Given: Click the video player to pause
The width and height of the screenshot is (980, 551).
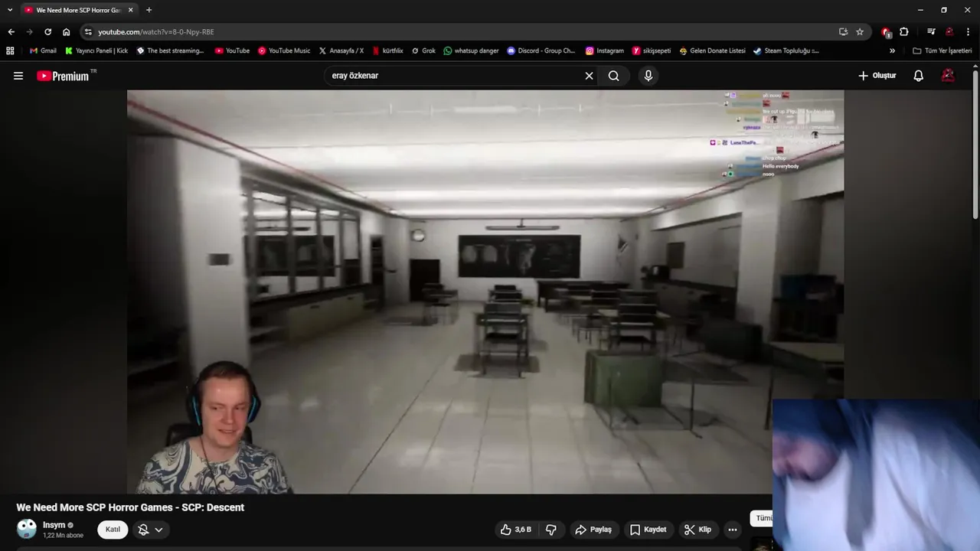Looking at the screenshot, I should click(x=485, y=292).
